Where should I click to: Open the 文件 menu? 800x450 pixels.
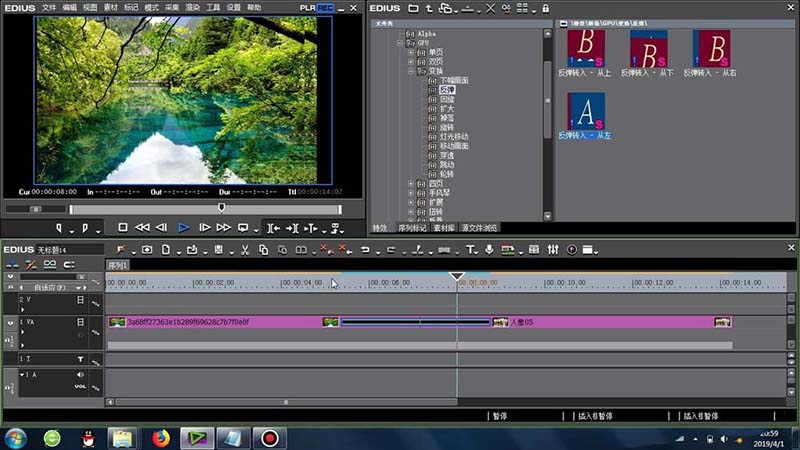point(49,7)
